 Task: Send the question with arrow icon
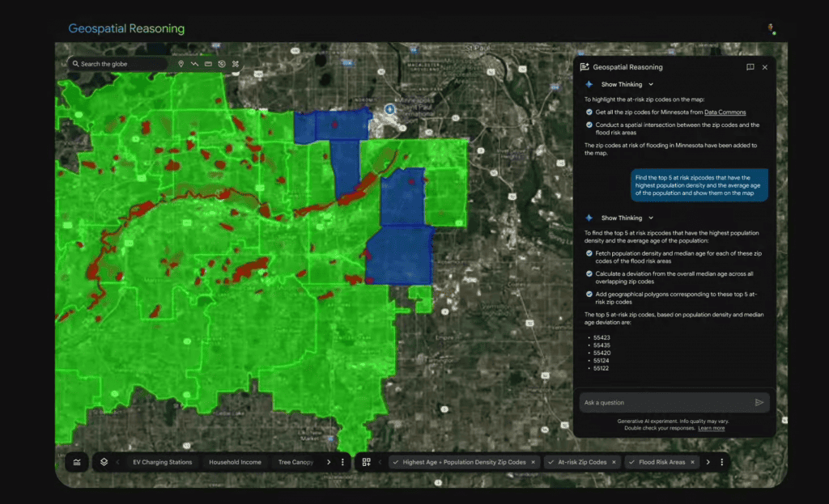759,402
